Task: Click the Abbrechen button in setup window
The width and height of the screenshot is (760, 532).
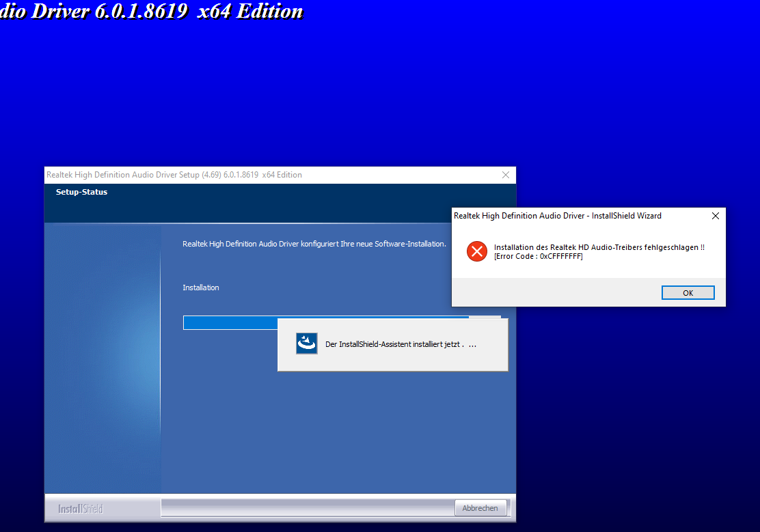Action: pyautogui.click(x=480, y=508)
